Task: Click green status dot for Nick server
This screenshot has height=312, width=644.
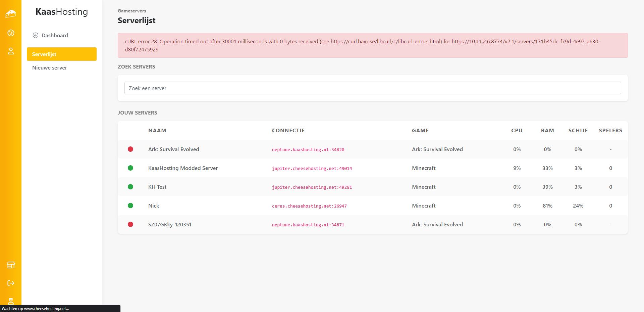Action: (x=130, y=206)
